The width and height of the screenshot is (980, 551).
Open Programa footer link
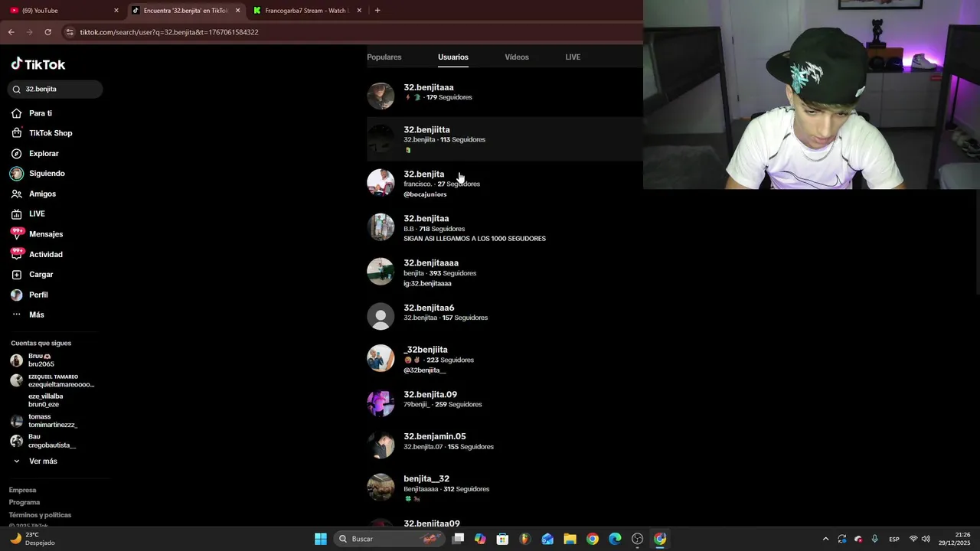tap(24, 503)
